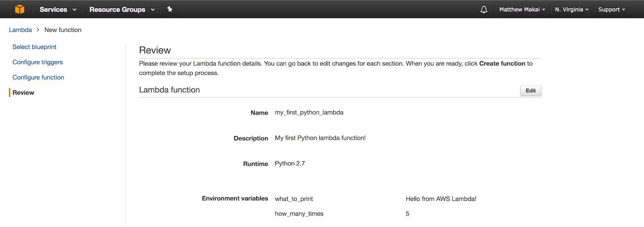Image resolution: width=644 pixels, height=227 pixels.
Task: Open the Matthew Makai account menu
Action: point(522,9)
